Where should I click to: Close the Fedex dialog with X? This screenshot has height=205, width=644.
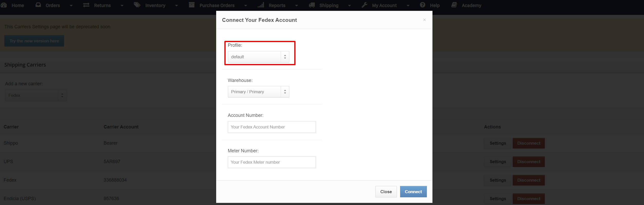click(425, 20)
